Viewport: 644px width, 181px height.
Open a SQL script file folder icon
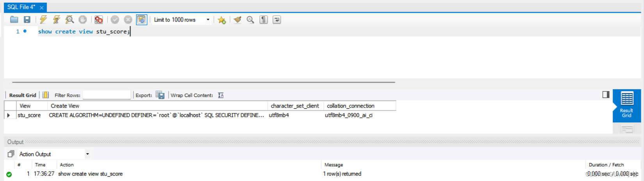pos(14,20)
